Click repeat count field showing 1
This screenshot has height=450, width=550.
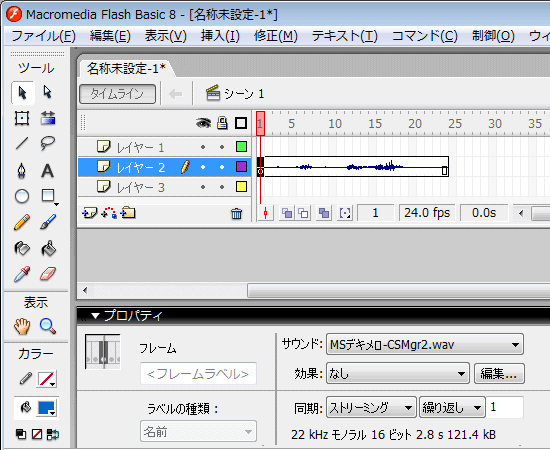coord(505,407)
